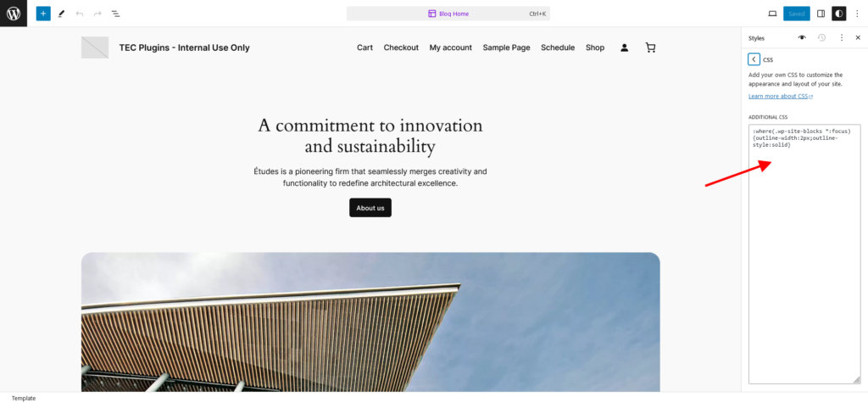The width and height of the screenshot is (868, 403).
Task: Click the customer account person icon
Action: click(x=625, y=48)
